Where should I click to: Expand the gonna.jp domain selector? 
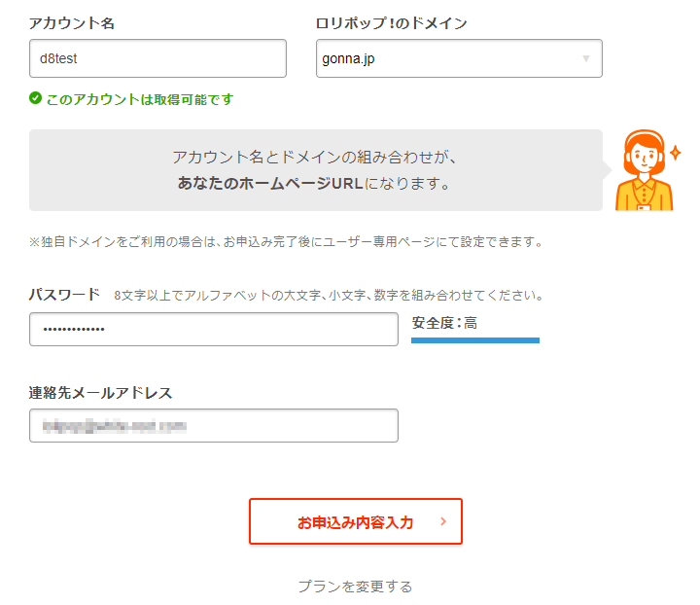click(459, 58)
